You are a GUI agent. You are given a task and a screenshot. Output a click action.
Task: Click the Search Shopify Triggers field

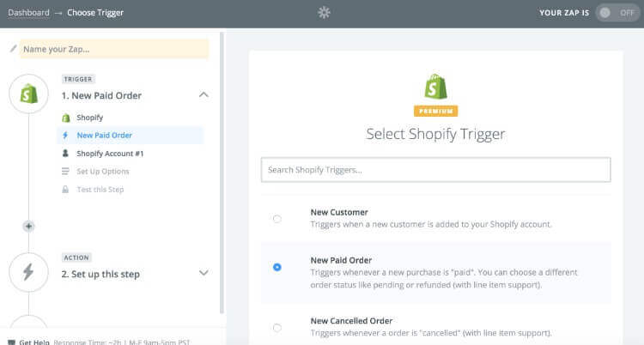[x=435, y=170]
